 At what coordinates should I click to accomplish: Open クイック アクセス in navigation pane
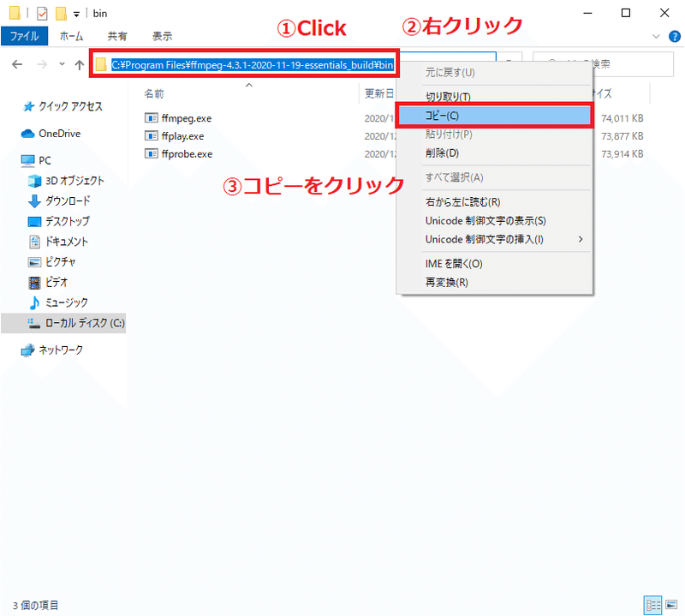click(x=70, y=106)
